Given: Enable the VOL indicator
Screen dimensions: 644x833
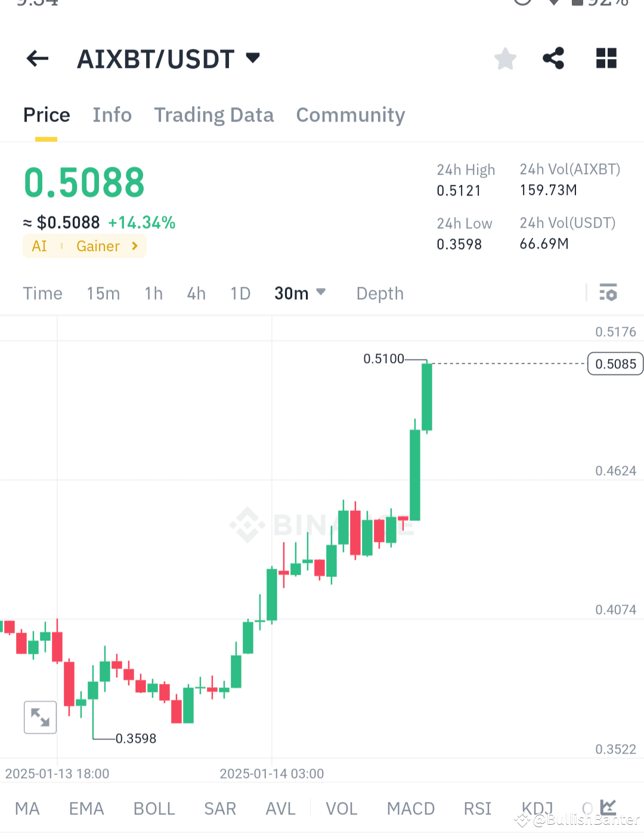Looking at the screenshot, I should 342,809.
